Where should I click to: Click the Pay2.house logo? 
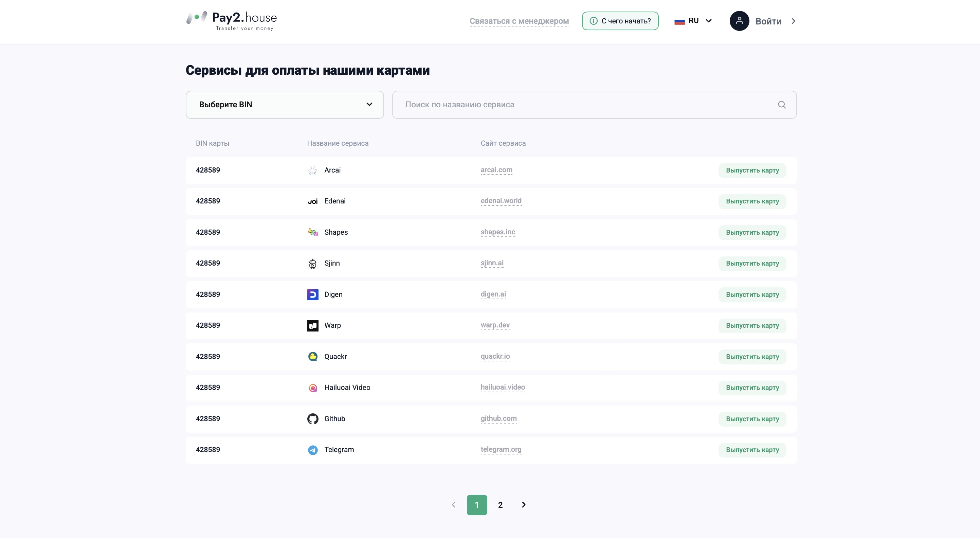click(231, 21)
